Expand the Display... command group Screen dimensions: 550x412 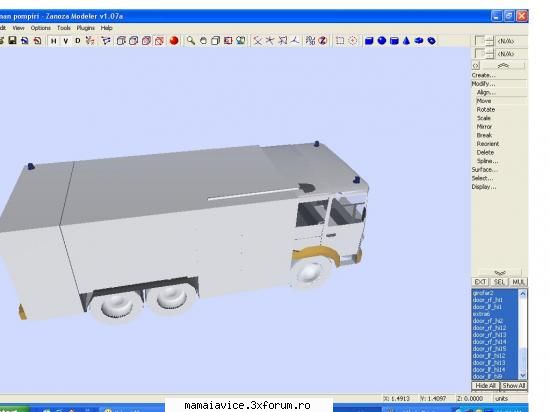pos(484,187)
